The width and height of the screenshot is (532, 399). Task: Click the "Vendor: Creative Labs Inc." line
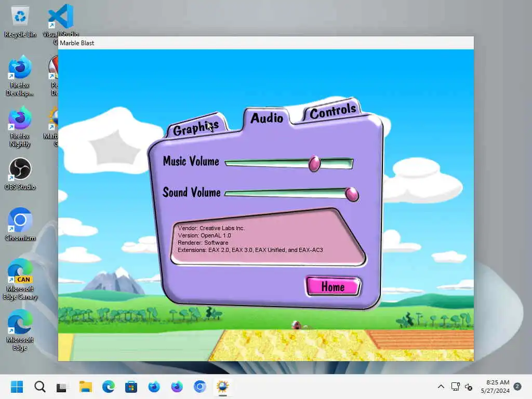[211, 228]
